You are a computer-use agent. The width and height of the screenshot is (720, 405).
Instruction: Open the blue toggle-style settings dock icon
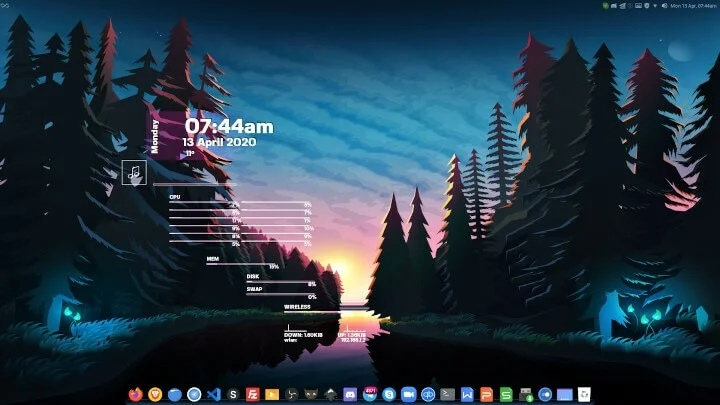[x=545, y=394]
